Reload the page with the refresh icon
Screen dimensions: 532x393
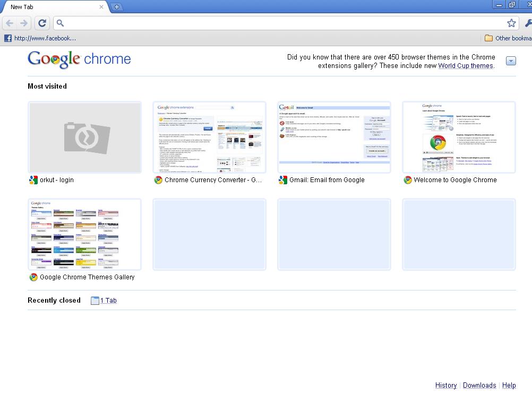pos(42,23)
